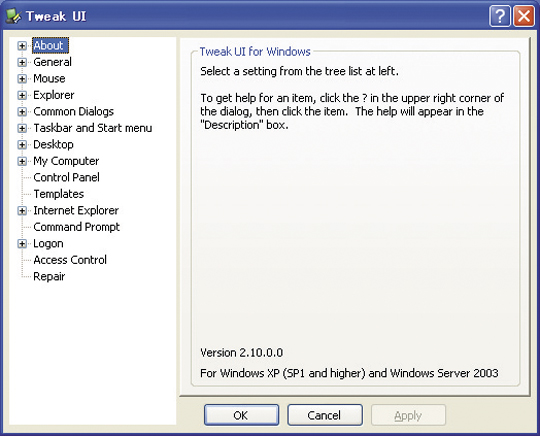This screenshot has width=540, height=436.
Task: Click the Cancel button
Action: coord(325,415)
